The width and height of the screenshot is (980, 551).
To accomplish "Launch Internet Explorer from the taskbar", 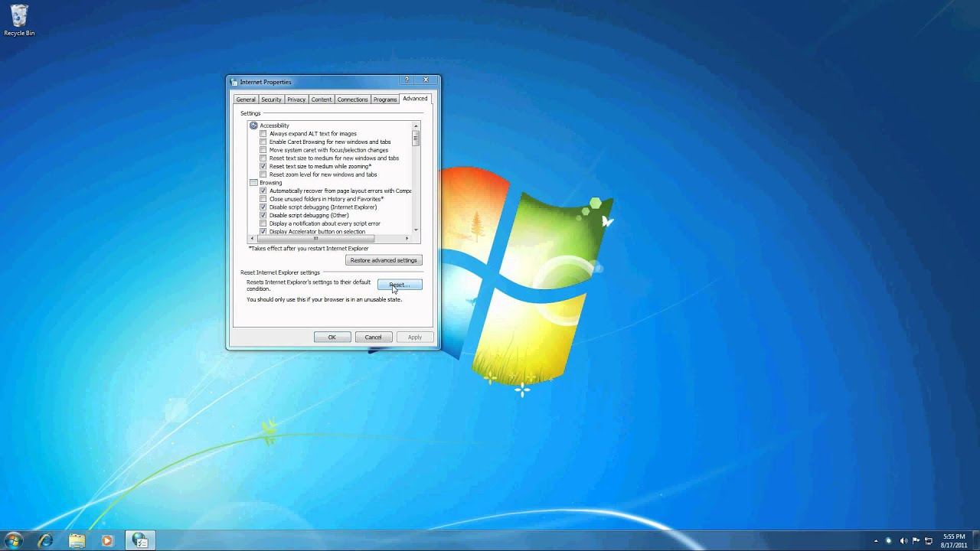I will click(46, 540).
